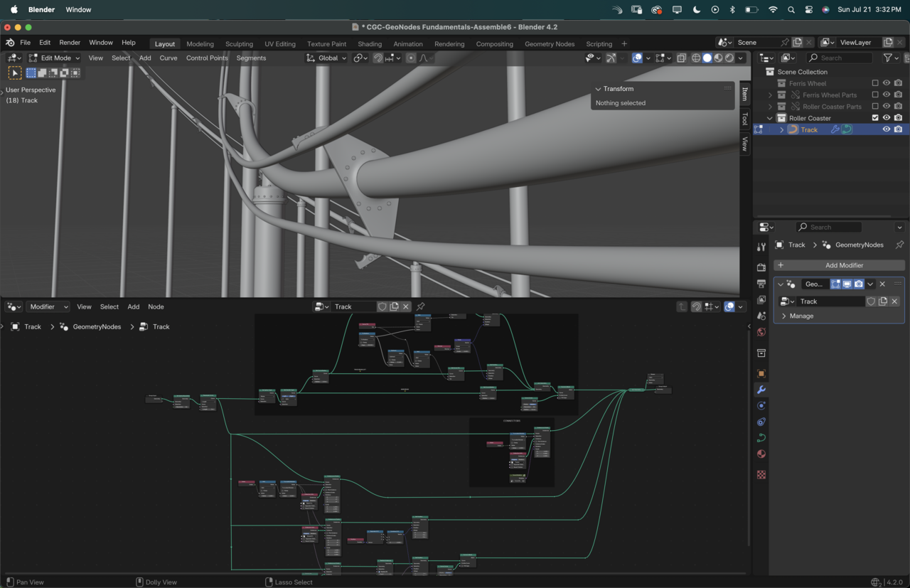The width and height of the screenshot is (910, 588).
Task: Enable the Ferris Wheel collection checkbox
Action: [875, 83]
